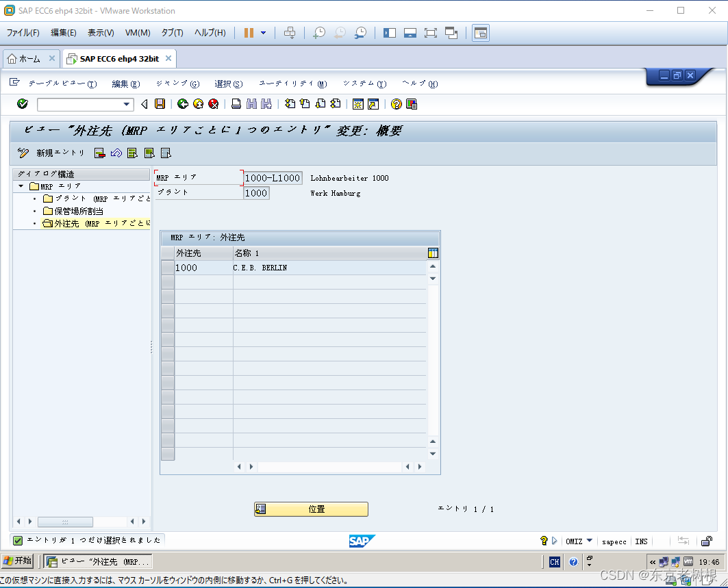
Task: Click the 外注先 cell containing 1000
Action: click(x=203, y=268)
